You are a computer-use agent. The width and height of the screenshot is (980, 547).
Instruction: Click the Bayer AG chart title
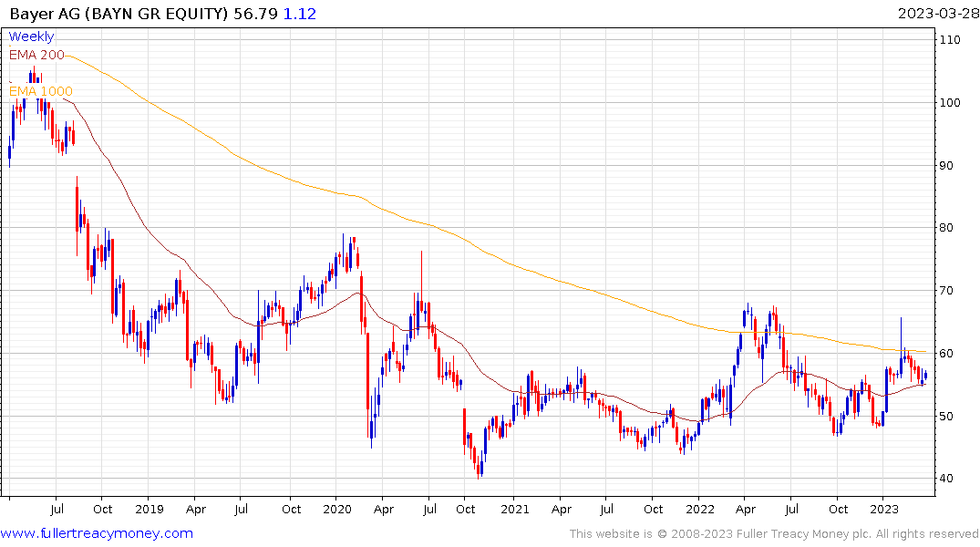click(119, 14)
